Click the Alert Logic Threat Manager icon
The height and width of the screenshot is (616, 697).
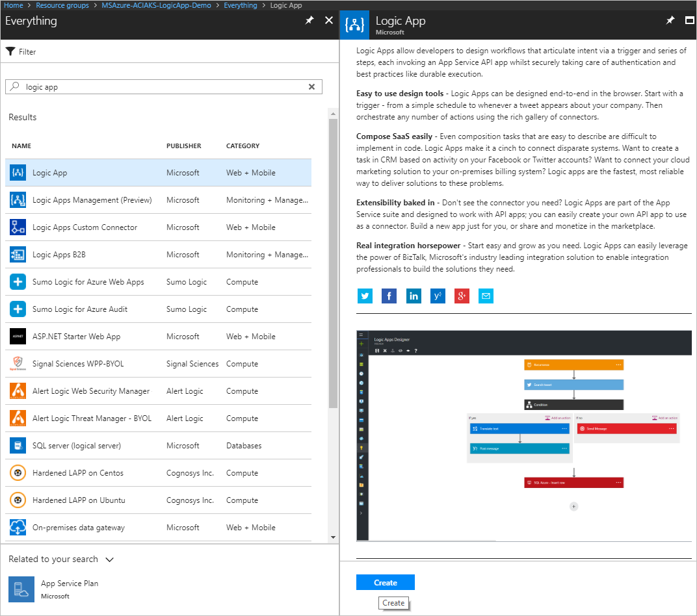[18, 418]
